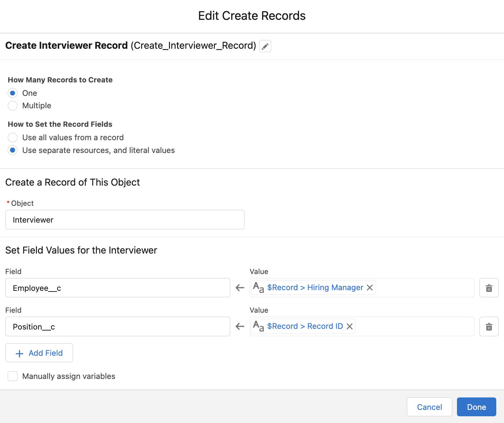Click the Aa icon on the Hiring Manager value
This screenshot has height=423, width=504.
pos(258,287)
